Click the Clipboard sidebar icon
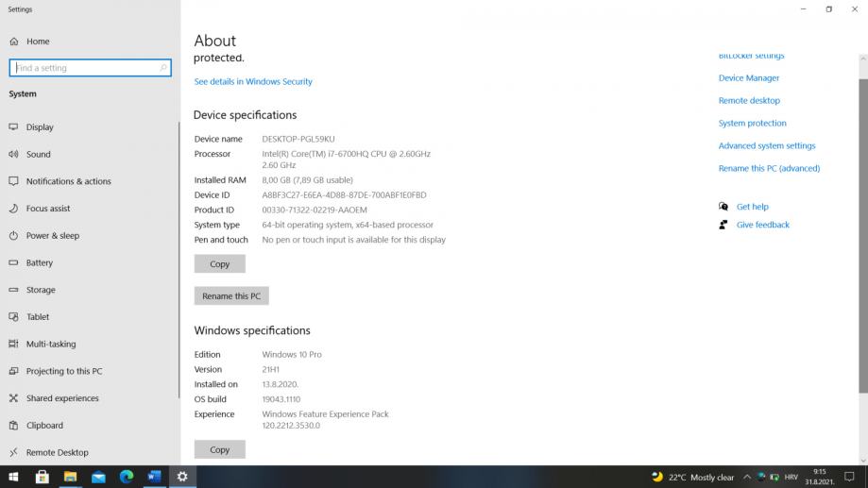This screenshot has height=488, width=868. pyautogui.click(x=14, y=425)
